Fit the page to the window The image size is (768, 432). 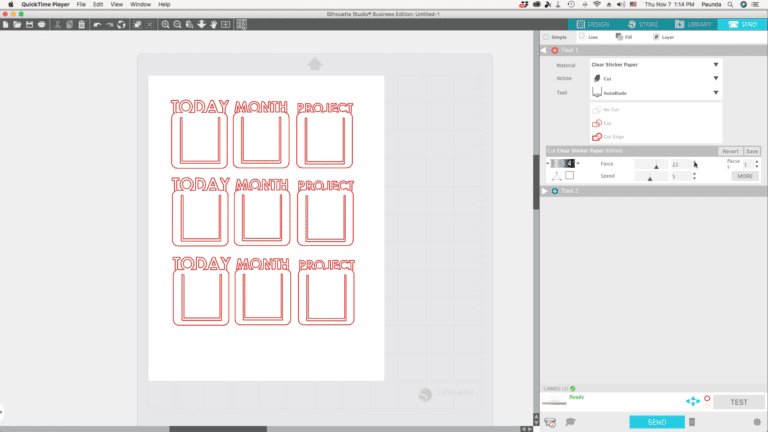225,24
